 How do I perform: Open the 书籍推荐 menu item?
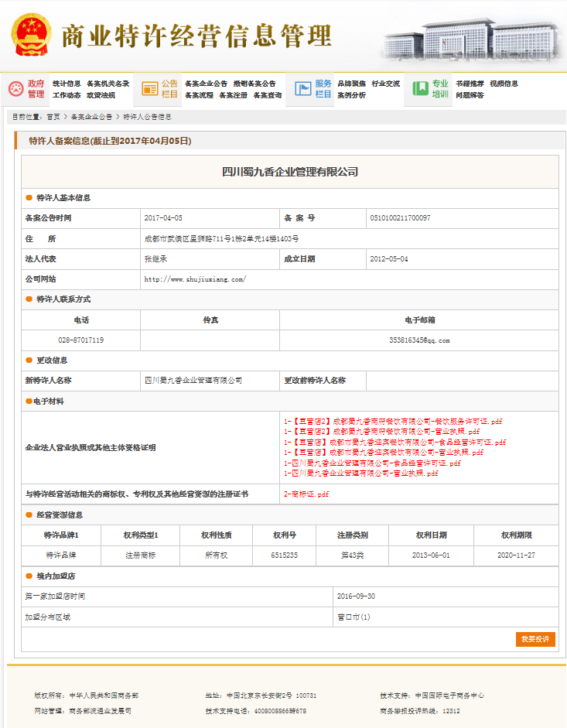[x=470, y=84]
